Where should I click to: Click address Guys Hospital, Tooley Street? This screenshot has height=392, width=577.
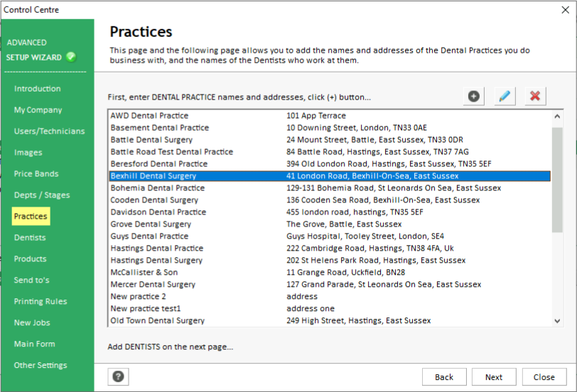coord(365,236)
